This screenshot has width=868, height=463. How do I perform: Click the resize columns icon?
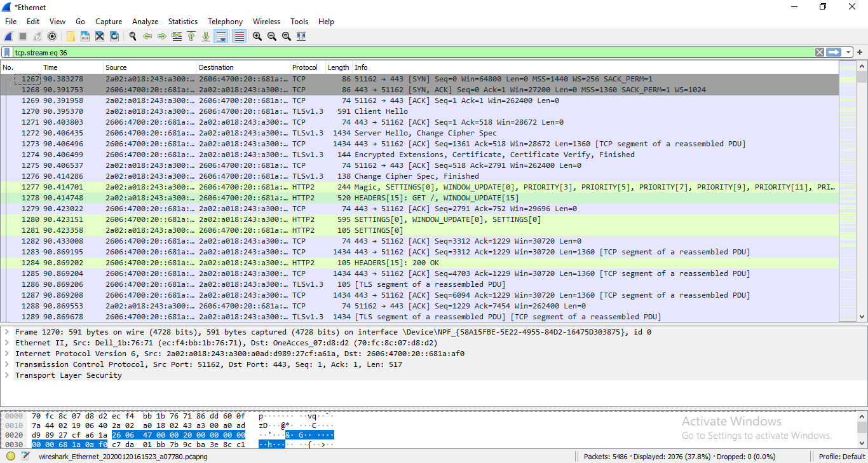301,36
